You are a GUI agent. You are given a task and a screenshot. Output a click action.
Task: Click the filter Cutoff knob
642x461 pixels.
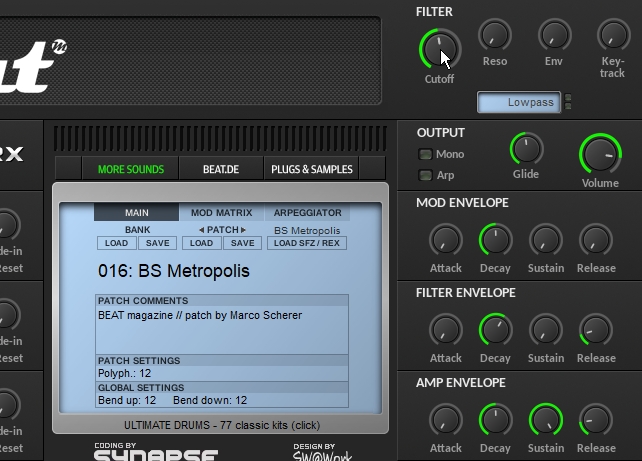click(x=439, y=48)
